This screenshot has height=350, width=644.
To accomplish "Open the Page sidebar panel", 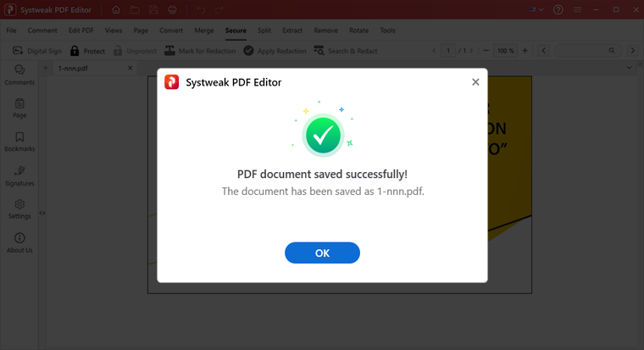I will [x=19, y=108].
